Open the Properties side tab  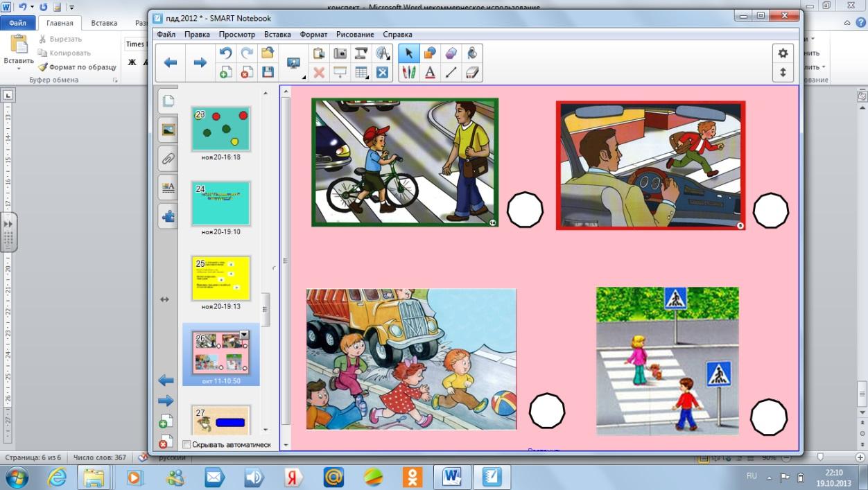(x=168, y=187)
